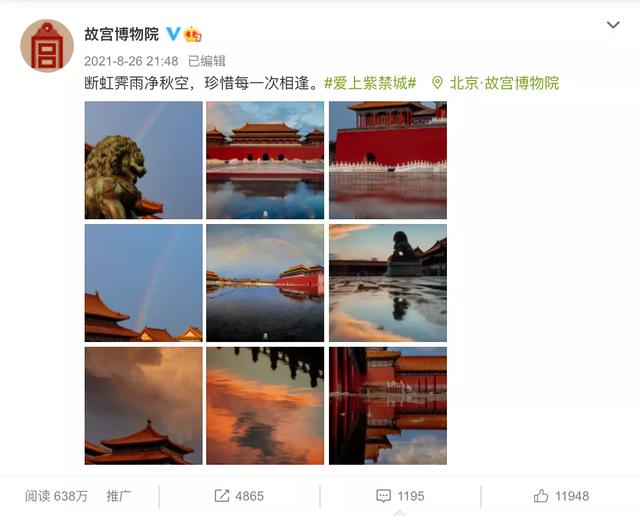The height and width of the screenshot is (516, 640).
Task: View the 已编辑 edit history
Action: 207,61
